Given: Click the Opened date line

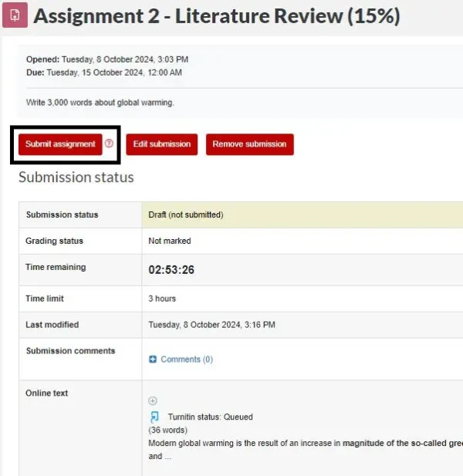Looking at the screenshot, I should pyautogui.click(x=107, y=59).
